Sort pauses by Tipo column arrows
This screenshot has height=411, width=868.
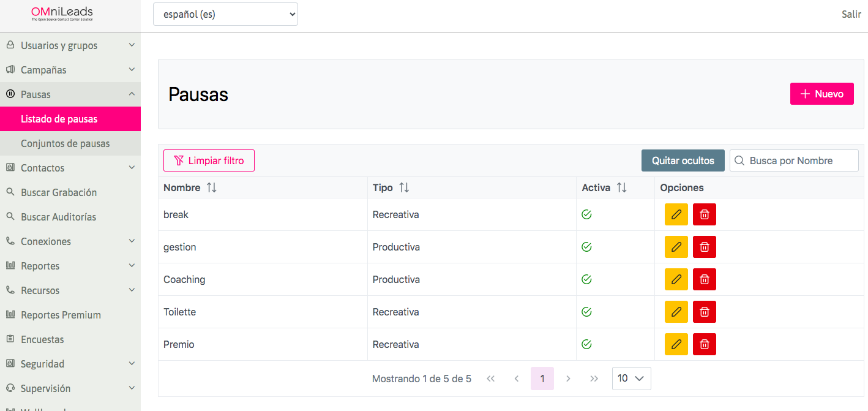click(404, 188)
